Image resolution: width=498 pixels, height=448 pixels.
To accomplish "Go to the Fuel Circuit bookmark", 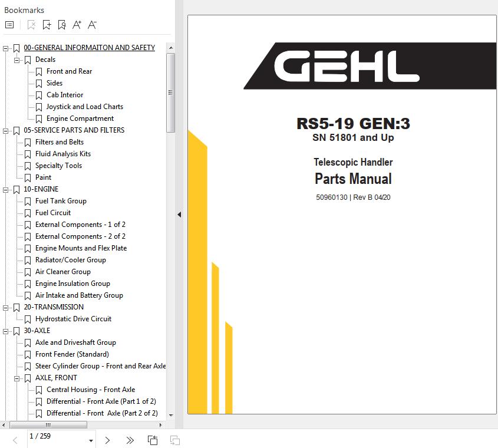I will click(x=53, y=213).
